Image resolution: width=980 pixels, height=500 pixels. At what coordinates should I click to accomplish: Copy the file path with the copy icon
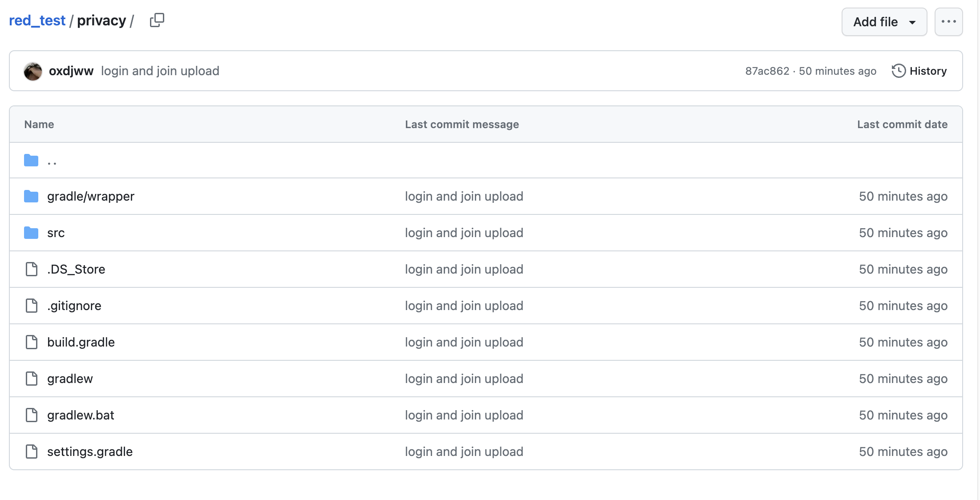coord(157,20)
